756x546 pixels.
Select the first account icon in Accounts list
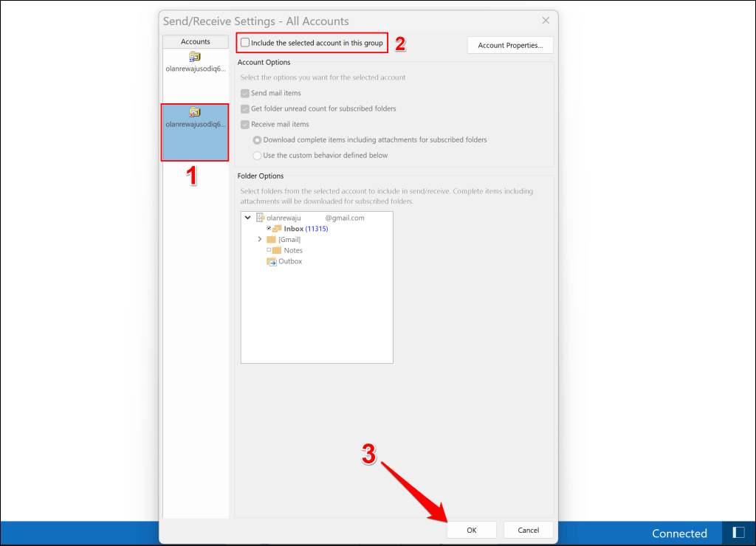pos(195,57)
